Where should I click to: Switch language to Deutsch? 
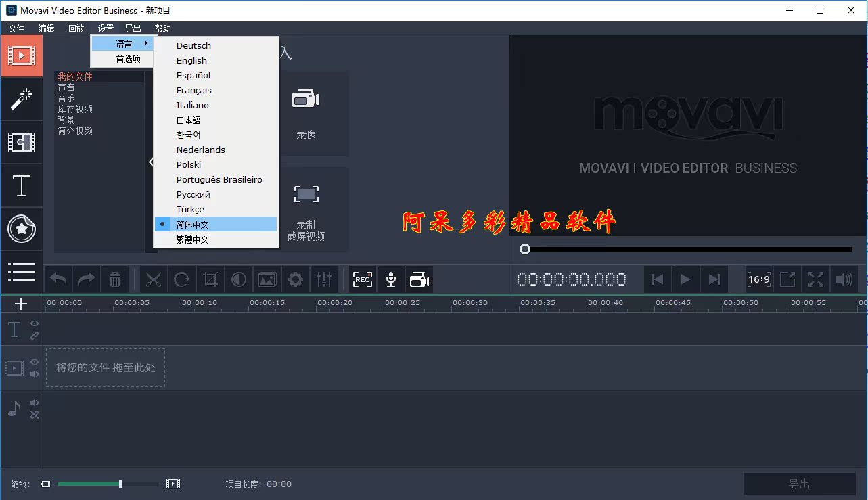pyautogui.click(x=216, y=45)
